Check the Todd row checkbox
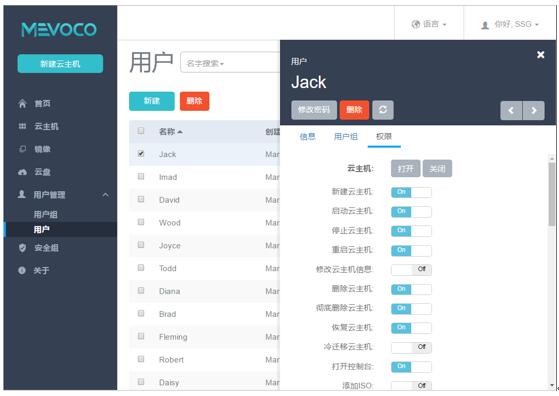 tap(141, 268)
